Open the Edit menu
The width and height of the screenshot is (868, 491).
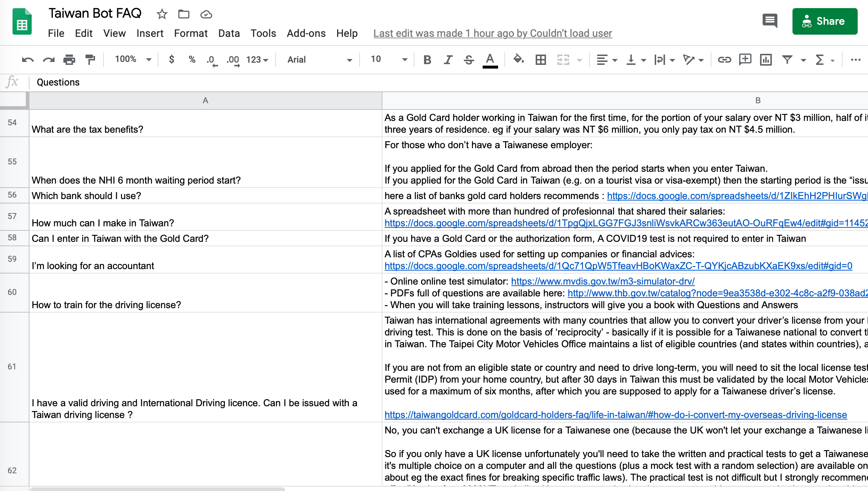click(84, 34)
